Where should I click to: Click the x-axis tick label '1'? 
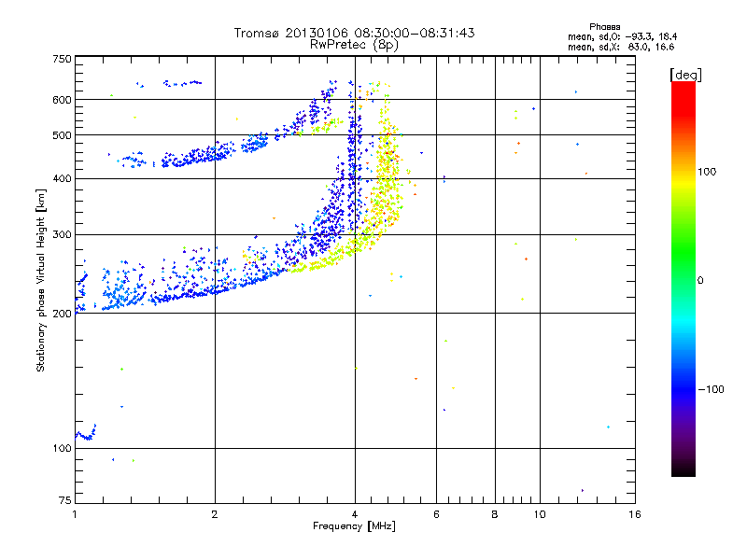coord(75,514)
